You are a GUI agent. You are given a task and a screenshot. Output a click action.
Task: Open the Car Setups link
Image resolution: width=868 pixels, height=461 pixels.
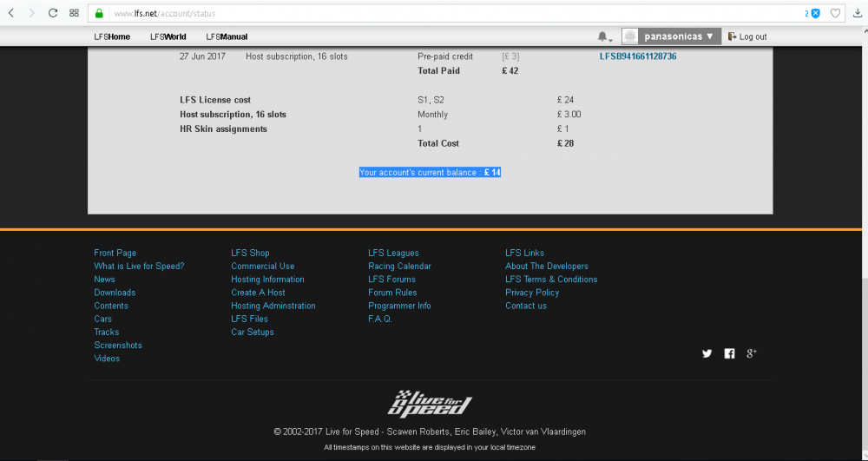pyautogui.click(x=253, y=332)
